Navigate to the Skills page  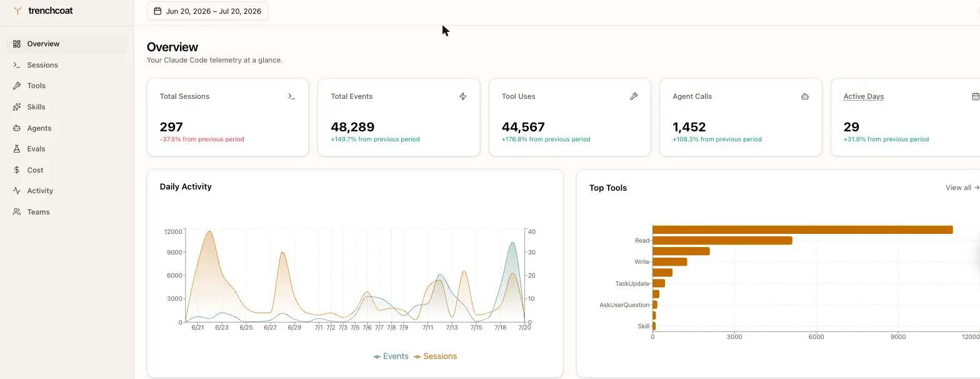point(67,107)
